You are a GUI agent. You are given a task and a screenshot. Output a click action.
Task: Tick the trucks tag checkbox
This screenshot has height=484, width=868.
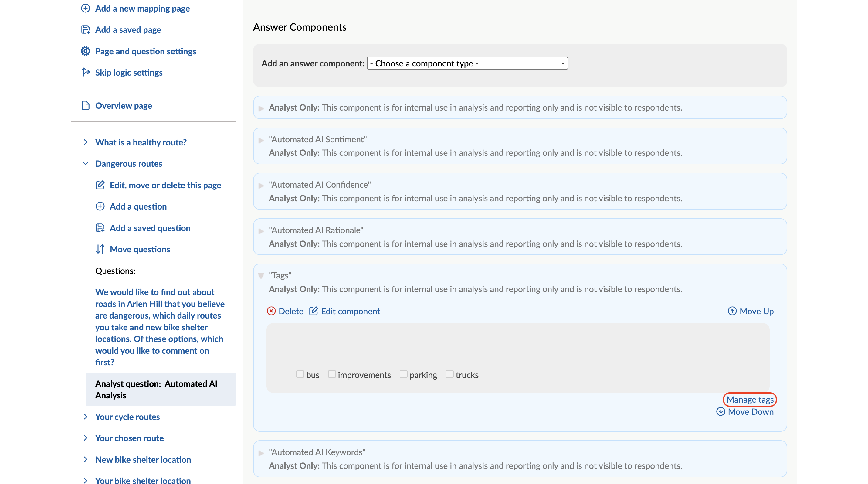tap(449, 374)
